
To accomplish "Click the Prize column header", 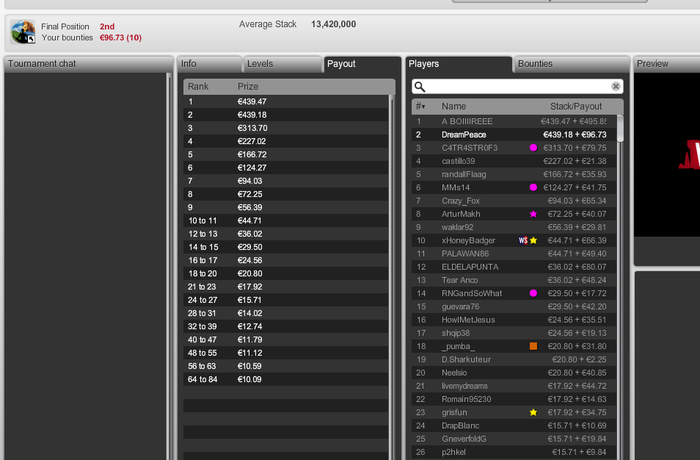I will point(248,86).
